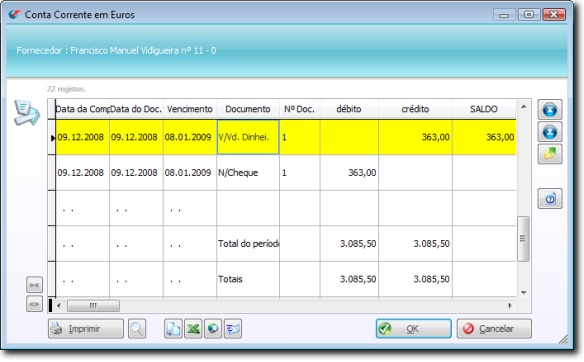Screen dimensions: 584x362
Task: Click the 363,00 SALDO cell
Action: (x=484, y=137)
